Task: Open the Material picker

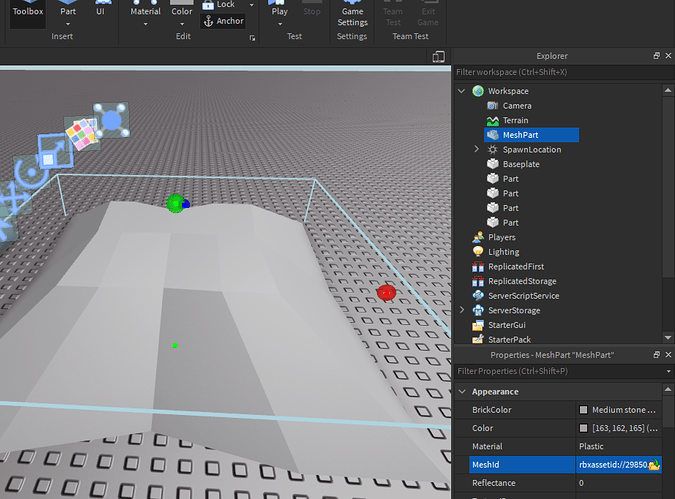Action: pyautogui.click(x=146, y=9)
